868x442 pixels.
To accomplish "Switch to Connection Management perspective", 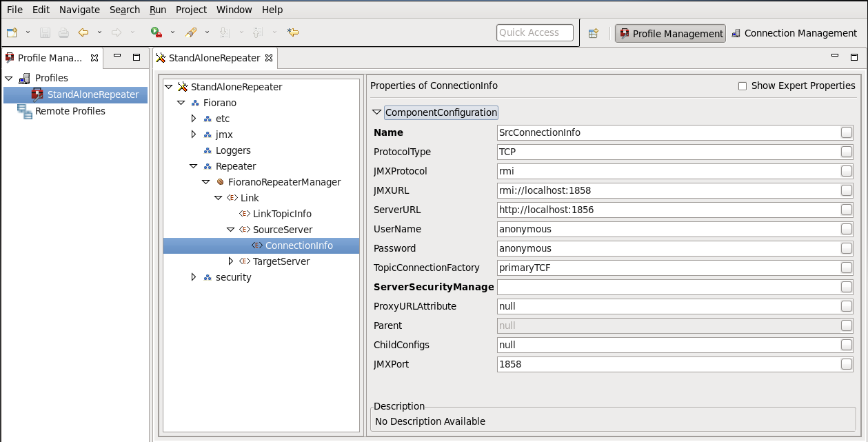I will 794,33.
